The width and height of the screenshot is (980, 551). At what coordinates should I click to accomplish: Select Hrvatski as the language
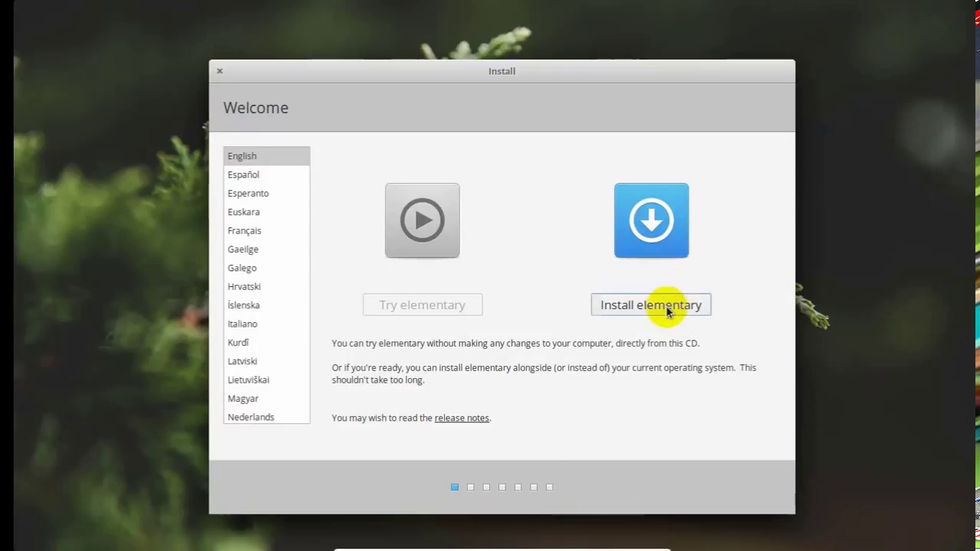[x=266, y=286]
